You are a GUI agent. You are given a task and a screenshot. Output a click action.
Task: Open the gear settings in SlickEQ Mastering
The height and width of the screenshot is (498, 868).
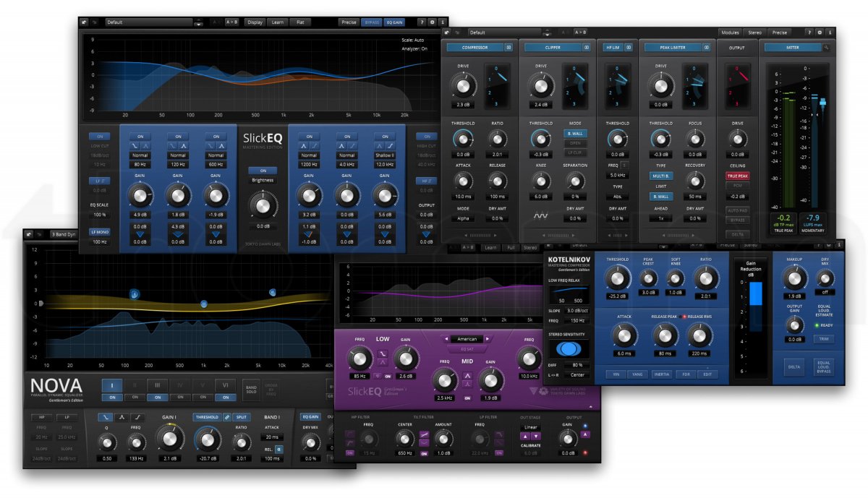coord(432,22)
